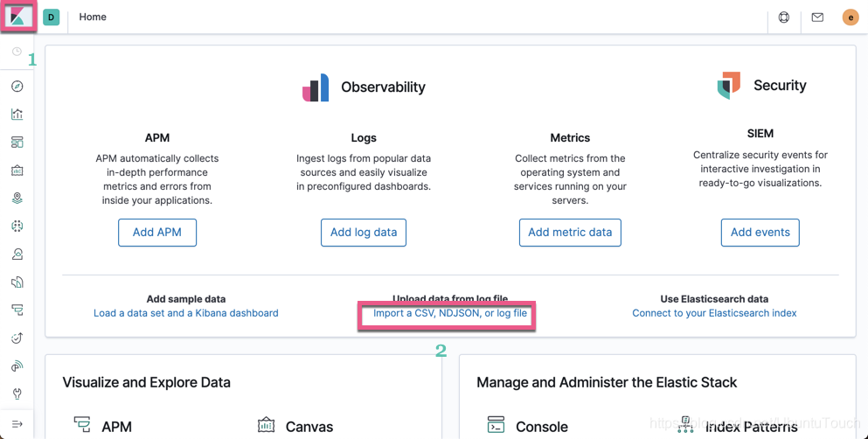The height and width of the screenshot is (439, 868).
Task: Open Index Patterns management link
Action: coord(752,427)
